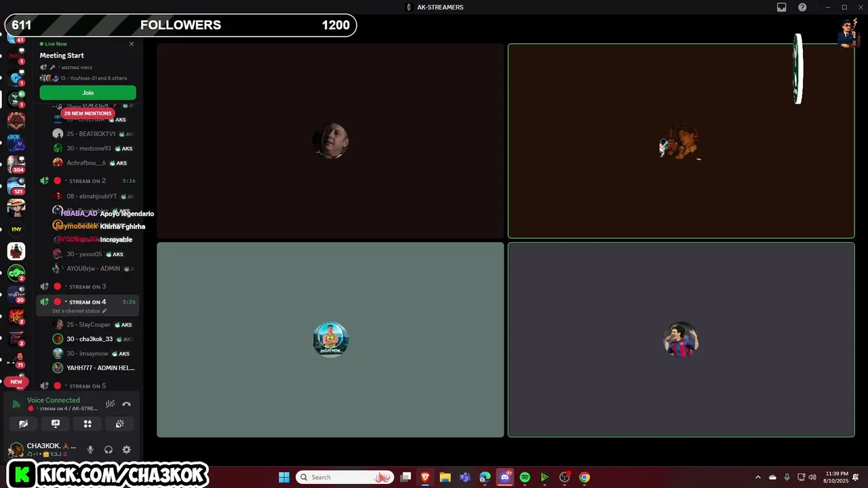Select the Barcelona jersey avatar video tile
The image size is (868, 488).
tap(681, 340)
